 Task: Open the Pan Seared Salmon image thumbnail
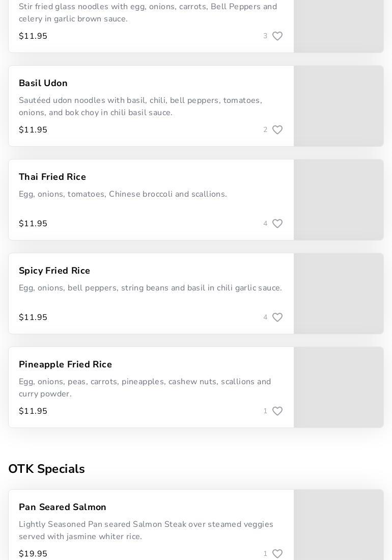click(x=339, y=525)
